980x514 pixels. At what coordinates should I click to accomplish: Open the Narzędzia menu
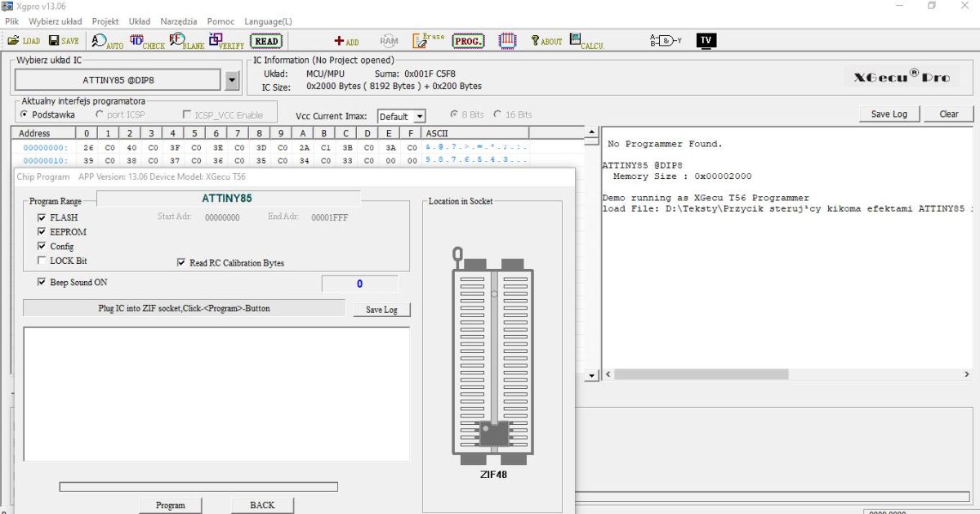[x=179, y=21]
